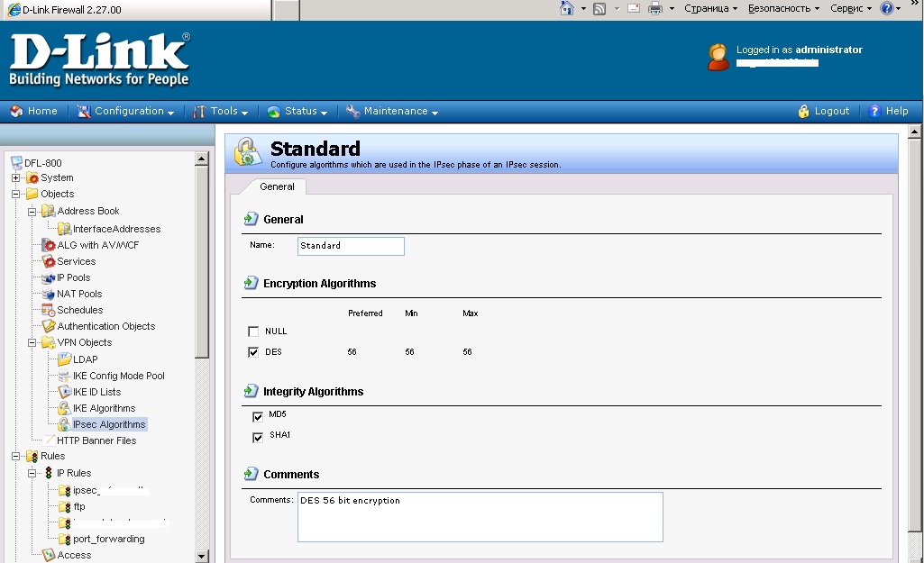924x563 pixels.
Task: Open HTTP Banner Files item
Action: [x=96, y=440]
